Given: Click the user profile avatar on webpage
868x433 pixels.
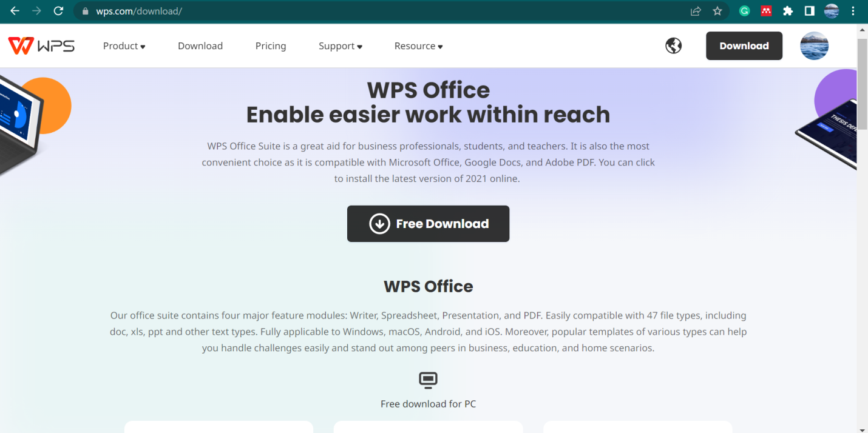Looking at the screenshot, I should point(814,46).
